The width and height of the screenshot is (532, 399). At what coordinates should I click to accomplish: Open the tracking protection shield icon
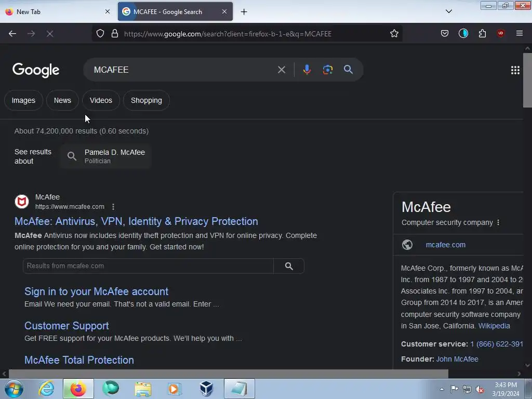click(100, 34)
